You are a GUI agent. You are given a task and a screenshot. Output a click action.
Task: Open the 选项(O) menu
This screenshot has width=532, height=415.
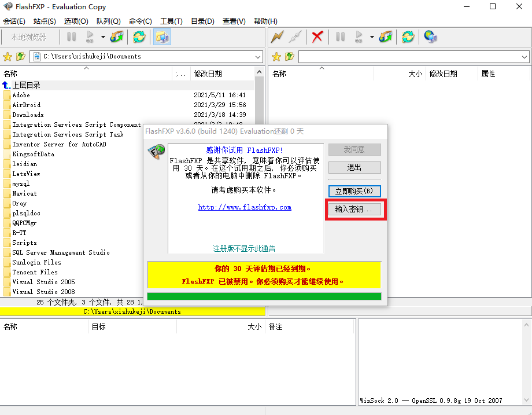(x=76, y=21)
